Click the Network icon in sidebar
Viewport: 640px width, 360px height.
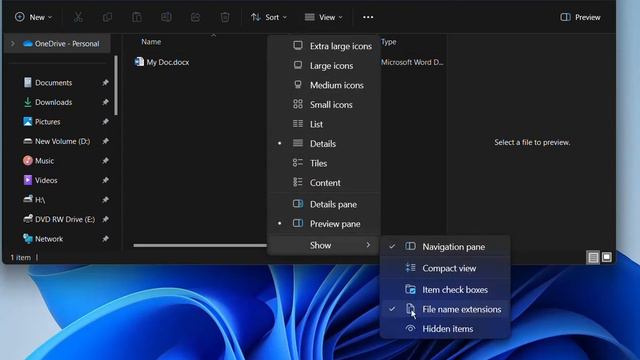tap(27, 239)
